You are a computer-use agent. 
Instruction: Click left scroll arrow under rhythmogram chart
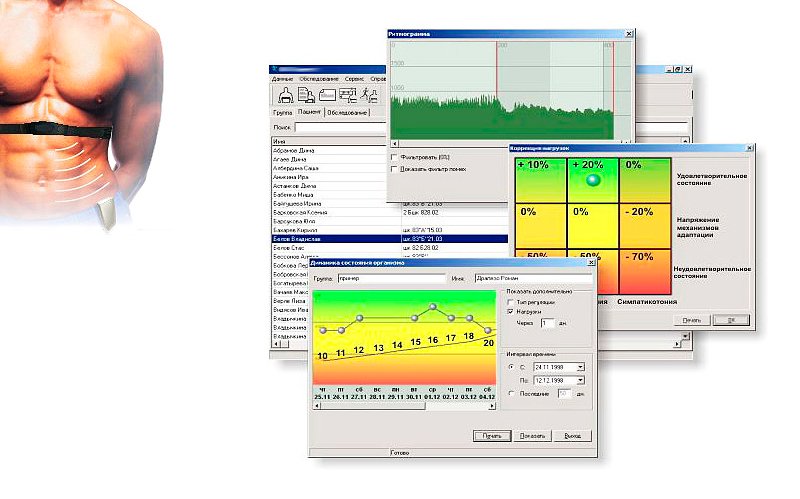point(394,143)
